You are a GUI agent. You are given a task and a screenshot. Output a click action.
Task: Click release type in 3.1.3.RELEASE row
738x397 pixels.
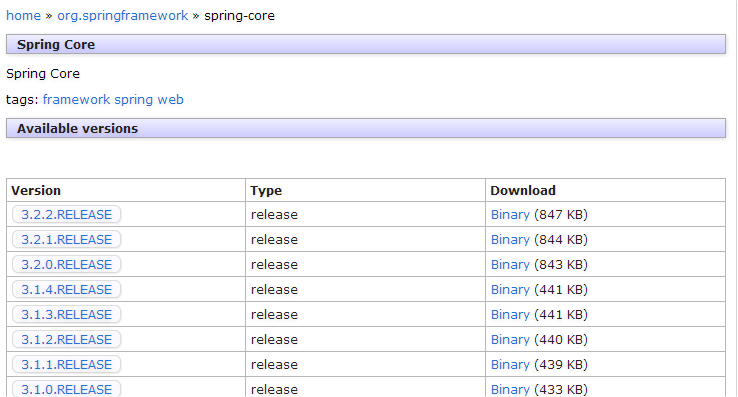click(274, 314)
